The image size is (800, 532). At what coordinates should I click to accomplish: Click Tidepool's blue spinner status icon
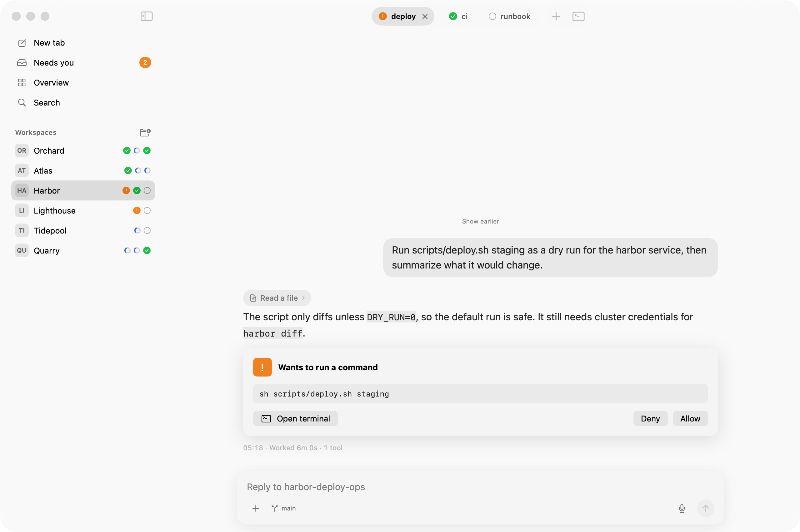(137, 230)
